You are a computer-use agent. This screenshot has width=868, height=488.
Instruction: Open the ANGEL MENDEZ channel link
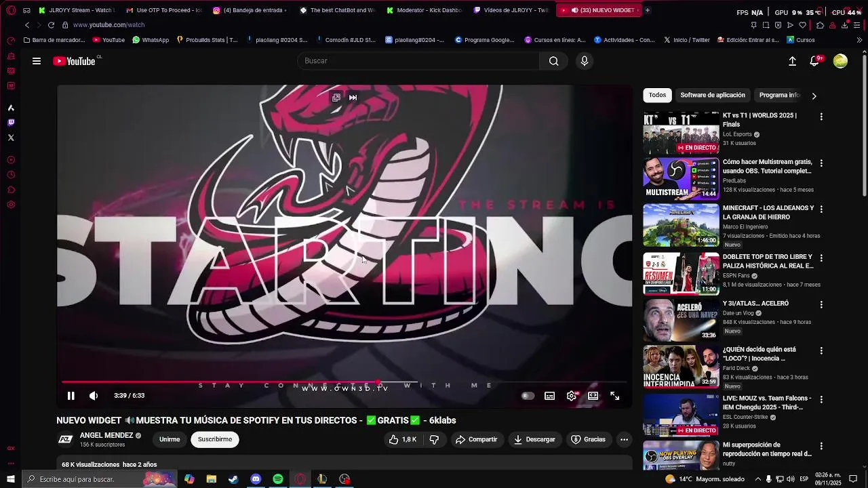106,435
